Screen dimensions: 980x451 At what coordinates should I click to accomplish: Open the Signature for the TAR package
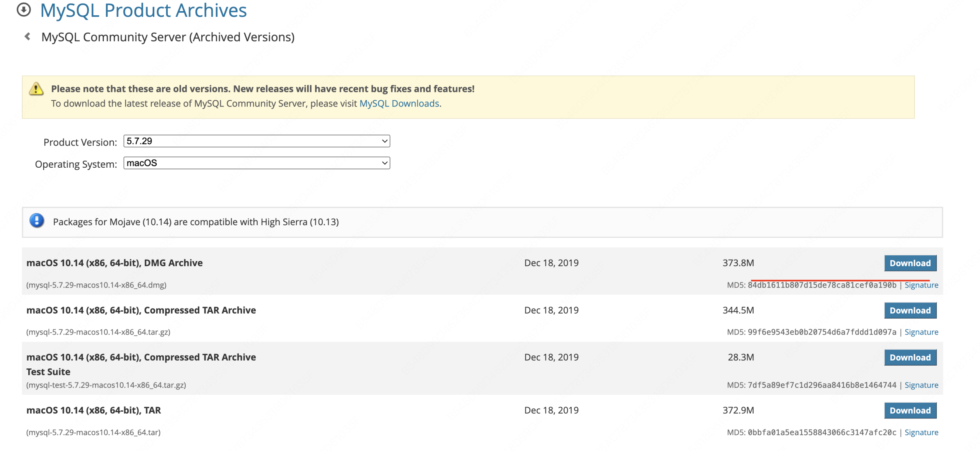[x=921, y=432]
